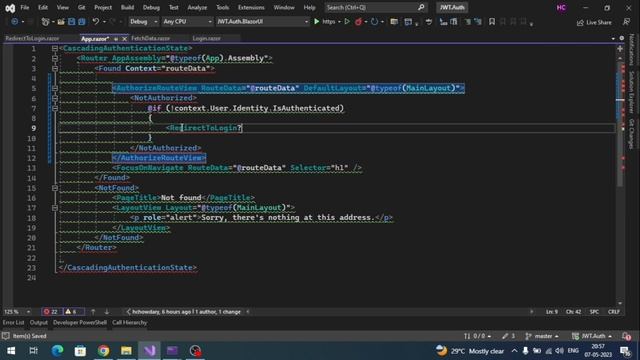Screen dimensions: 640x360
Task: Click the CRLF line ending indicator
Action: tap(613, 312)
